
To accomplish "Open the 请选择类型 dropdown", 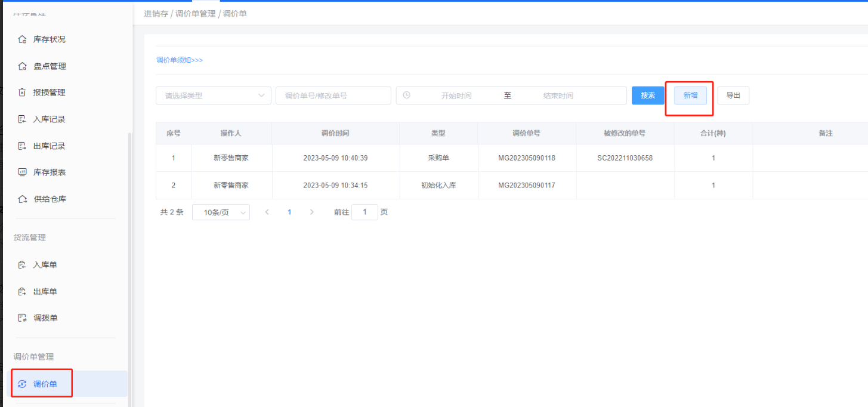I will pos(213,95).
